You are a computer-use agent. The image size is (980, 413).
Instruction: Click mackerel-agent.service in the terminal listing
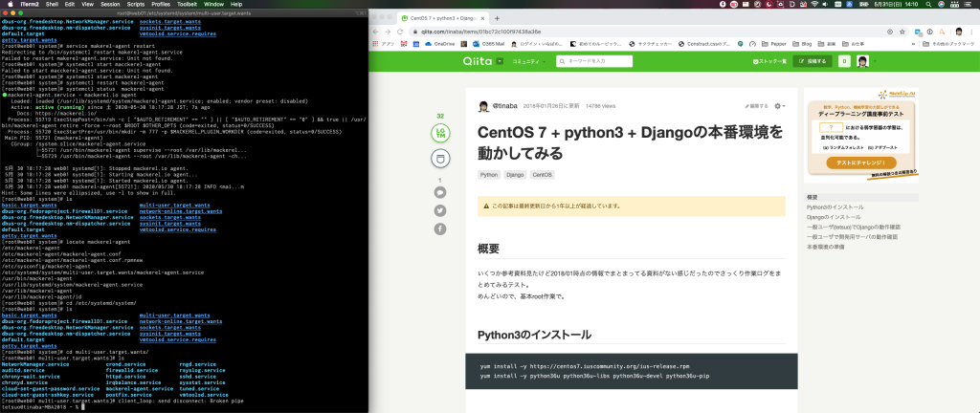point(140,389)
